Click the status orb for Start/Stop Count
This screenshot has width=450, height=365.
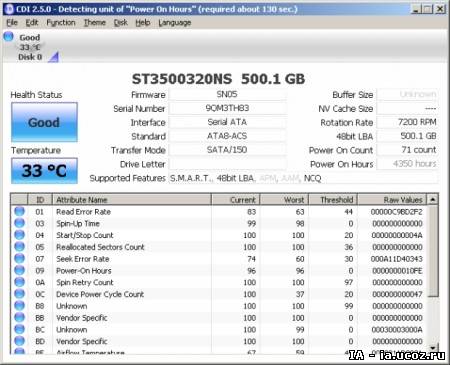tap(20, 235)
